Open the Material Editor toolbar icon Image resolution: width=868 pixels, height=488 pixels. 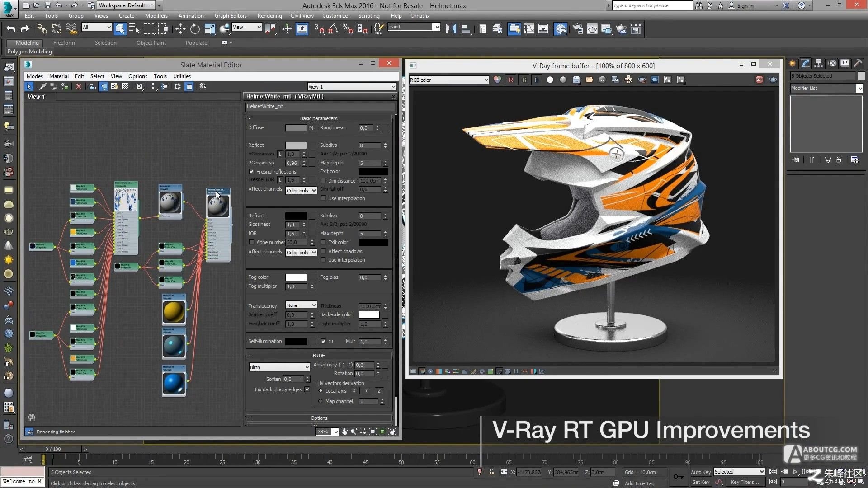561,29
